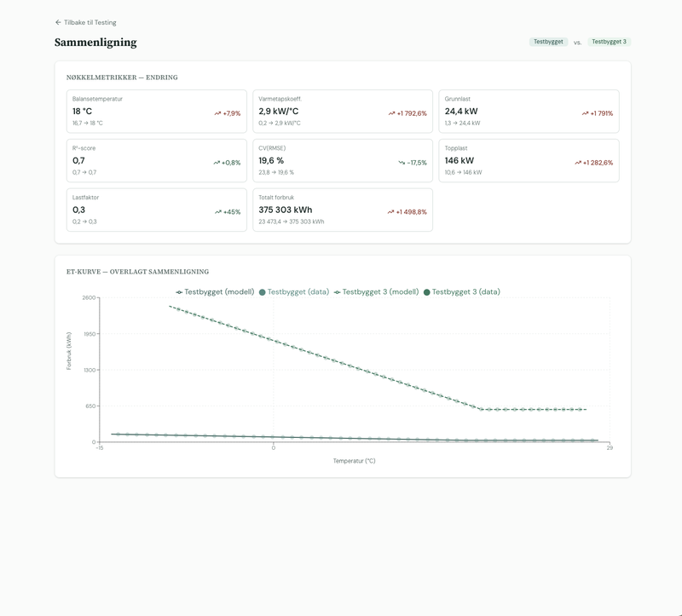Click the trend-up icon in the R²-score card
Viewport: 682px width, 616px height.
coord(216,163)
